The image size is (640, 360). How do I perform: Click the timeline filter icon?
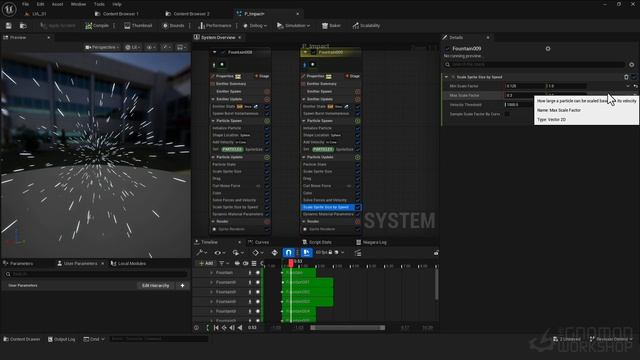click(x=223, y=264)
